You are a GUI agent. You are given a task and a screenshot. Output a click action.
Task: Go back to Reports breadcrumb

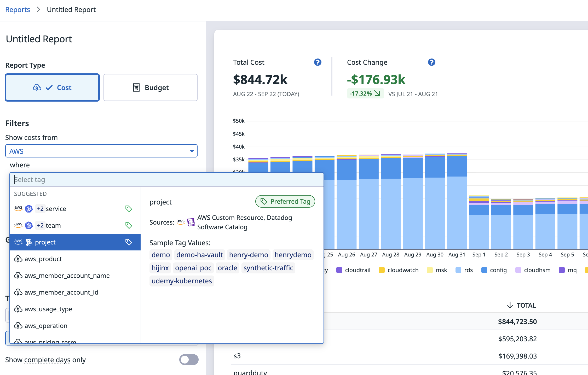[18, 10]
